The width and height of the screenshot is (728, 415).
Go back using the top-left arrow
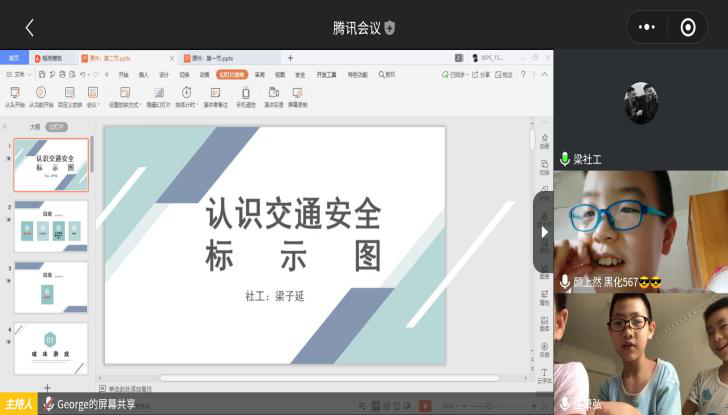(29, 28)
